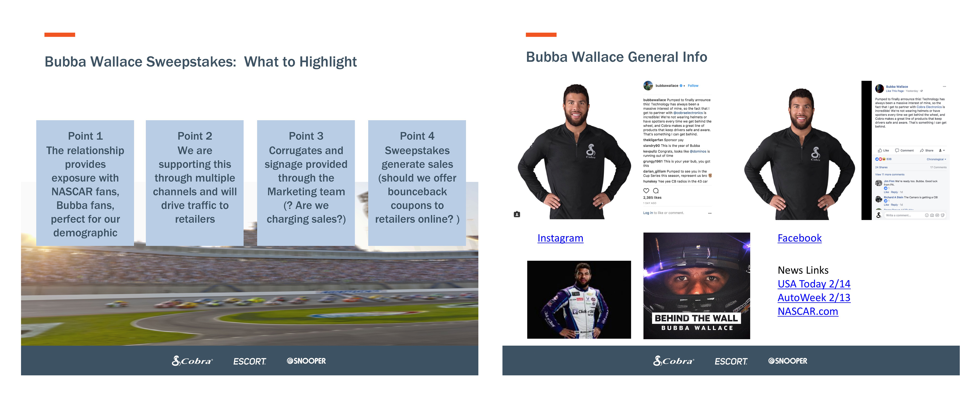Click username hunskey in Instagram comments
The height and width of the screenshot is (408, 980).
(x=650, y=181)
